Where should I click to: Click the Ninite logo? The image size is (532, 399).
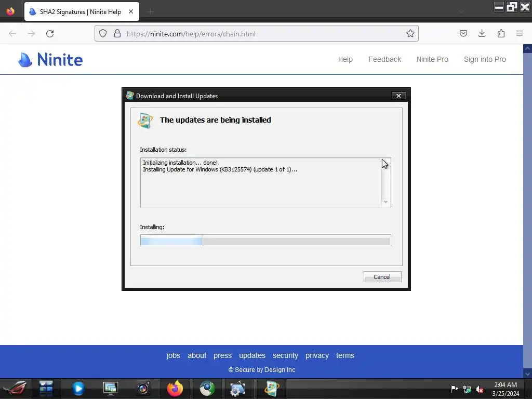pyautogui.click(x=50, y=60)
